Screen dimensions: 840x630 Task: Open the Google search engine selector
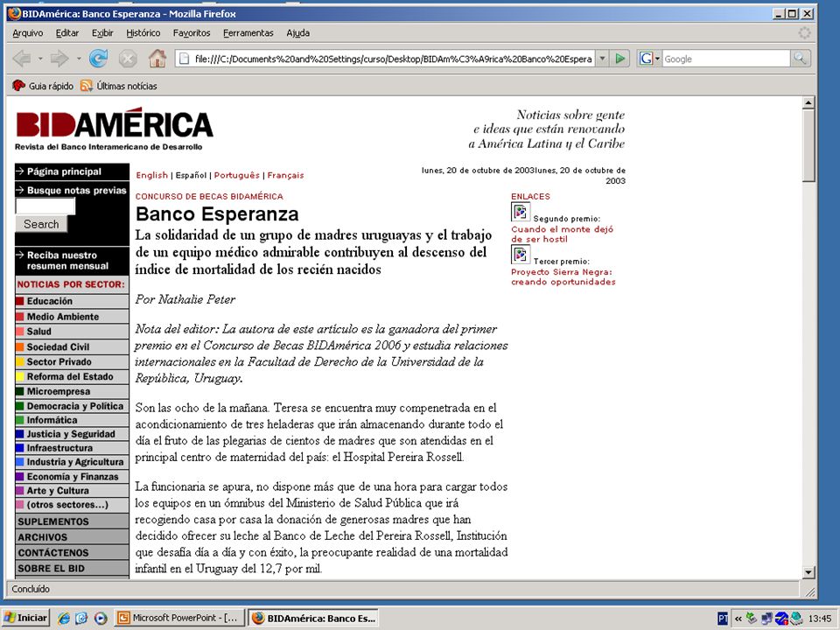pyautogui.click(x=650, y=59)
